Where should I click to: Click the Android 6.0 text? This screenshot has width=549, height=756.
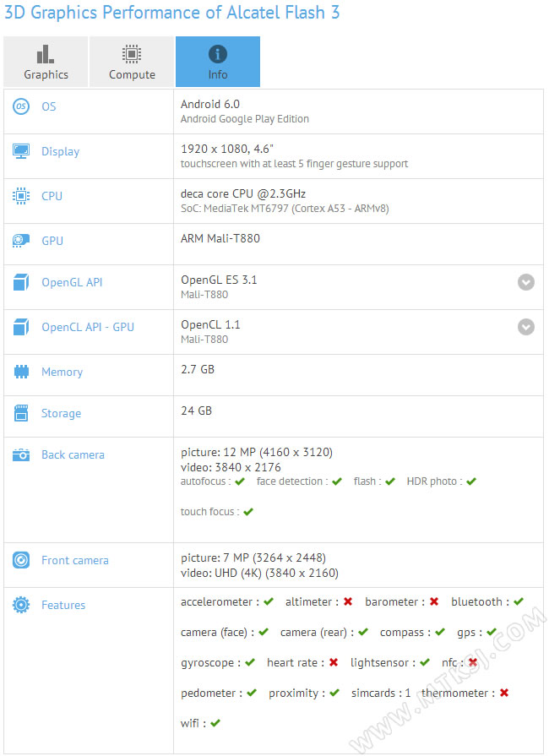(210, 104)
